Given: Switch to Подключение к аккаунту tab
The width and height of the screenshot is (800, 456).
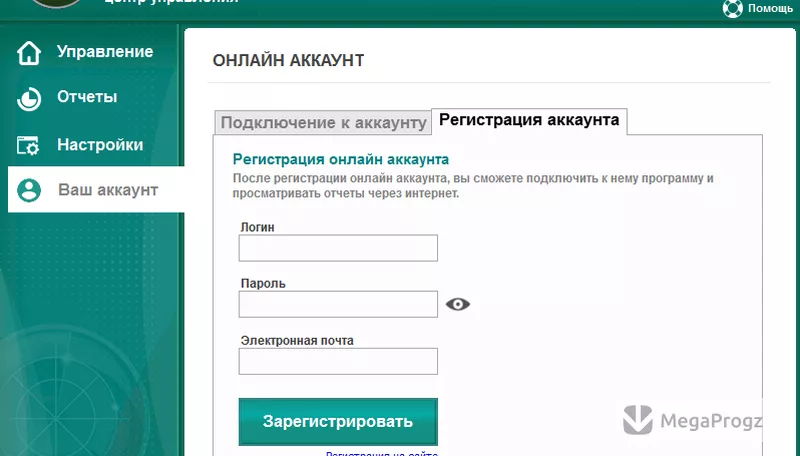Looking at the screenshot, I should 323,123.
